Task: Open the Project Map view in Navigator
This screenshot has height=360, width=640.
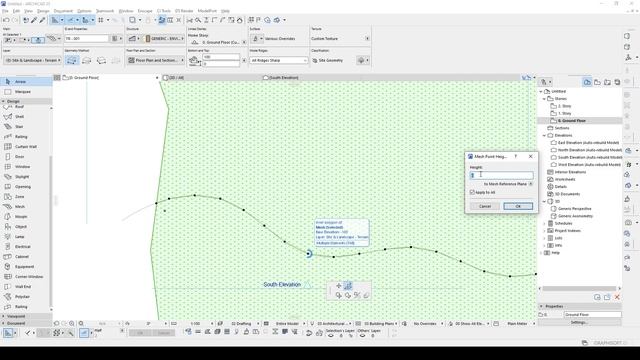Action: pyautogui.click(x=587, y=82)
